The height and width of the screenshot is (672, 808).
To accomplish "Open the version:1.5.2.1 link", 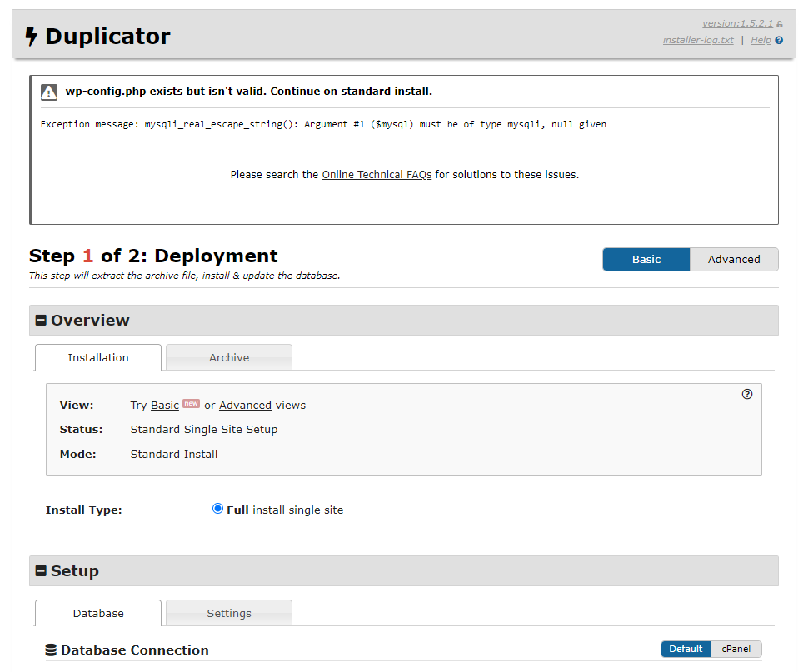I will (x=737, y=23).
